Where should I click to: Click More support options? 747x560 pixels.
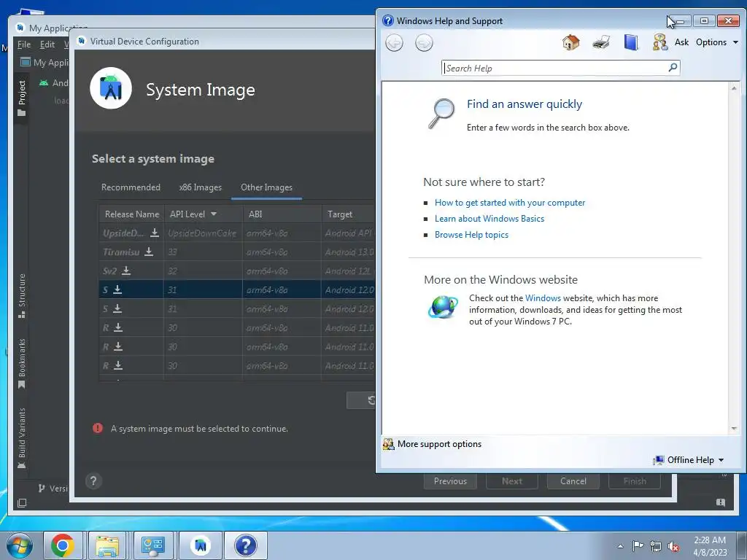(x=439, y=444)
